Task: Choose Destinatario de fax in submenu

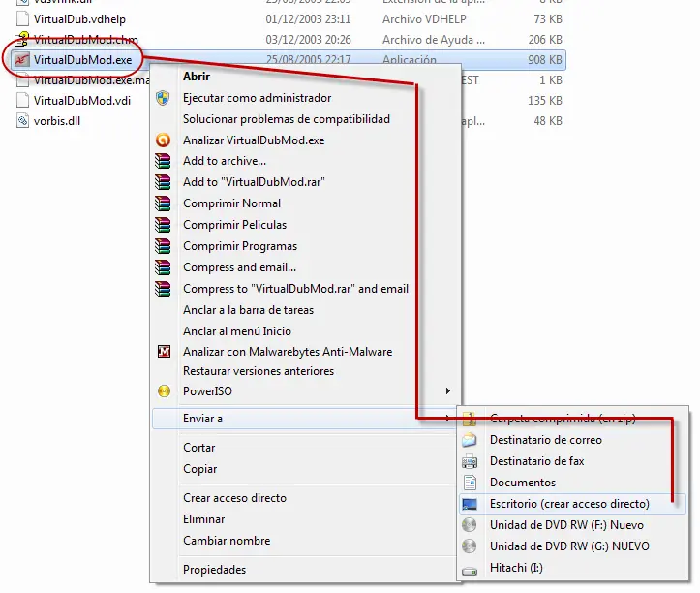Action: pyautogui.click(x=537, y=461)
